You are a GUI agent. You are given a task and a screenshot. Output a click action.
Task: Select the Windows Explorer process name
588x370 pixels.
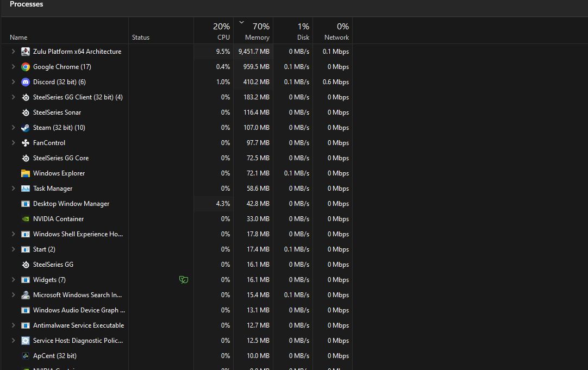point(59,173)
